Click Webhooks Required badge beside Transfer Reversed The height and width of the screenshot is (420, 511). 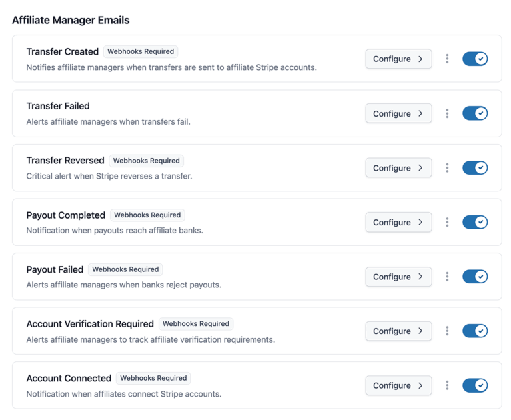tap(147, 161)
